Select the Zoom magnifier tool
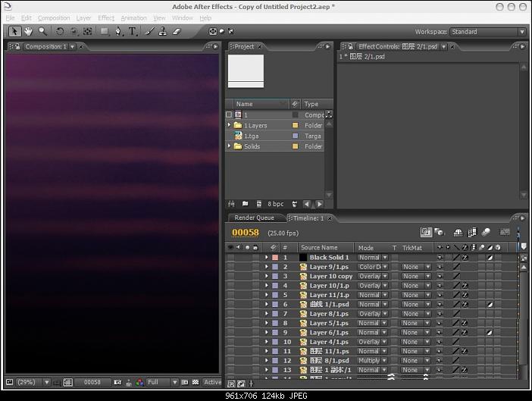The image size is (532, 401). [42, 32]
